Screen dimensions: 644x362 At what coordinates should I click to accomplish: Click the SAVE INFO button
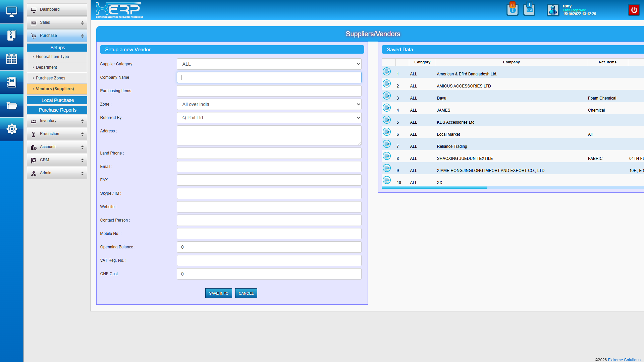218,293
